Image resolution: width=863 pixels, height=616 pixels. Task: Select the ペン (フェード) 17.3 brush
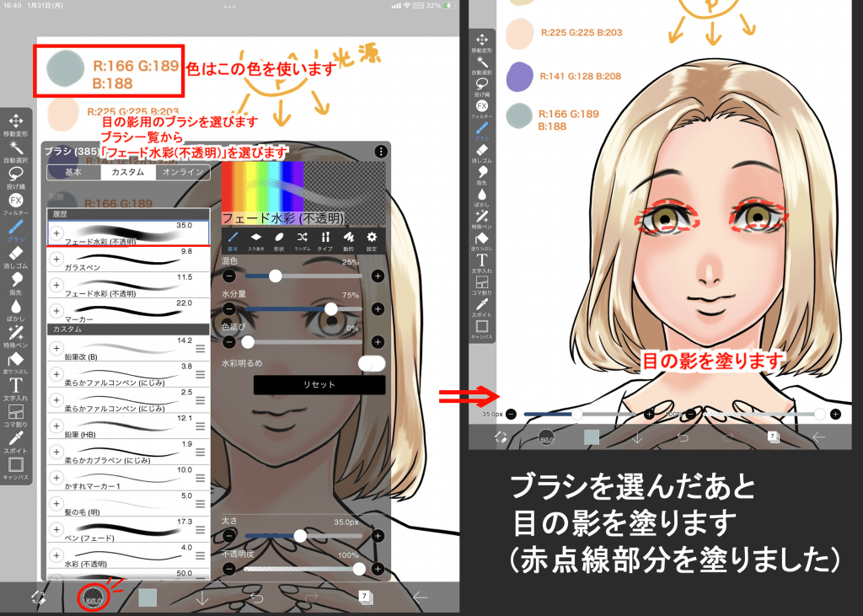[x=128, y=529]
